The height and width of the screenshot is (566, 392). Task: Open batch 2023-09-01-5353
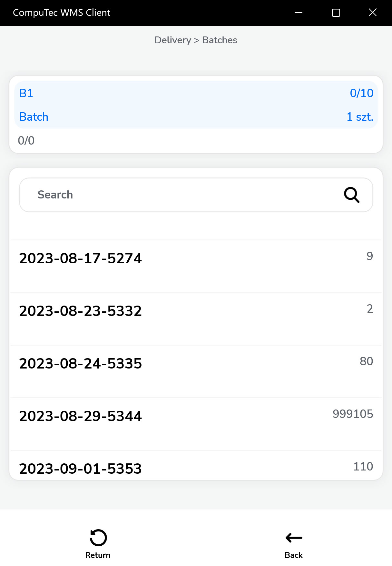click(x=81, y=468)
